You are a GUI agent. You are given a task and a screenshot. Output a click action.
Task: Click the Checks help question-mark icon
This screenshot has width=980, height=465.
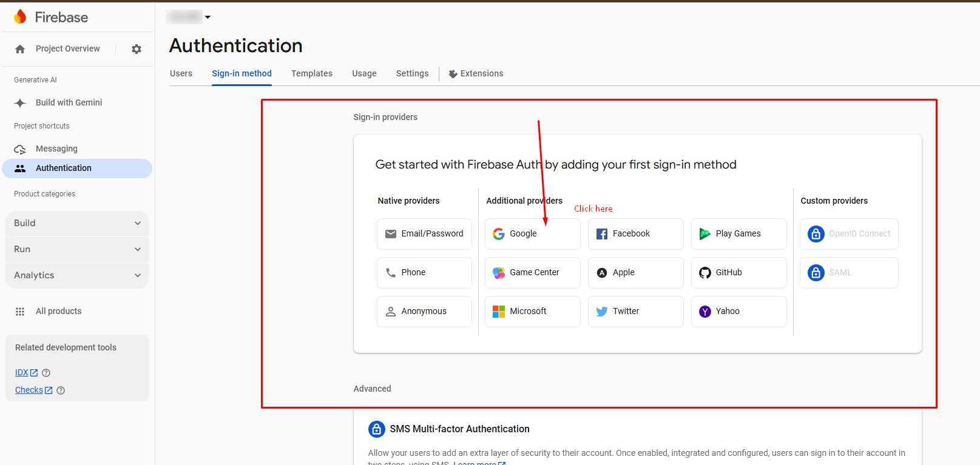tap(61, 390)
